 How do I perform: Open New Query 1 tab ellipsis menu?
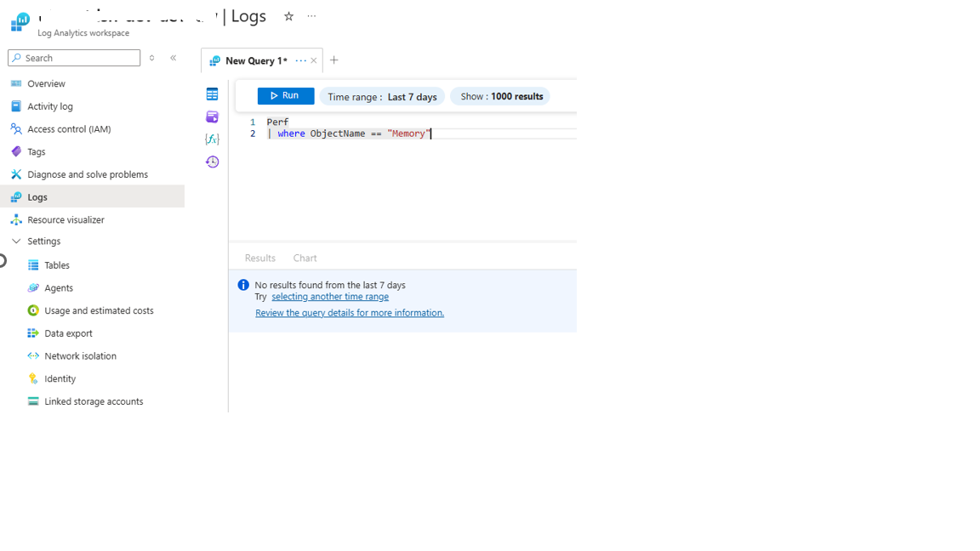pyautogui.click(x=300, y=60)
